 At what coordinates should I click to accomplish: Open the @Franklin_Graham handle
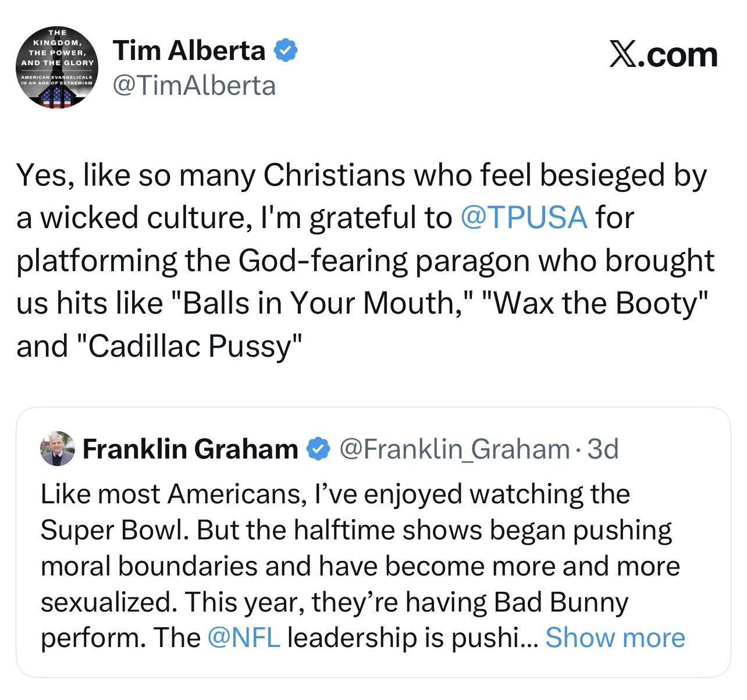454,449
